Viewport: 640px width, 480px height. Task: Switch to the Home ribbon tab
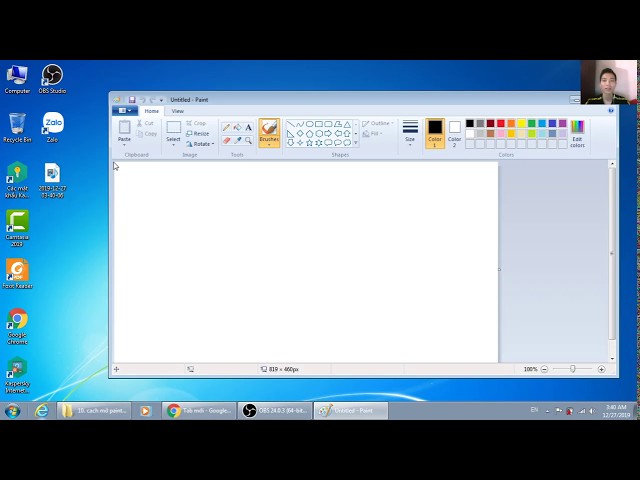(x=151, y=111)
